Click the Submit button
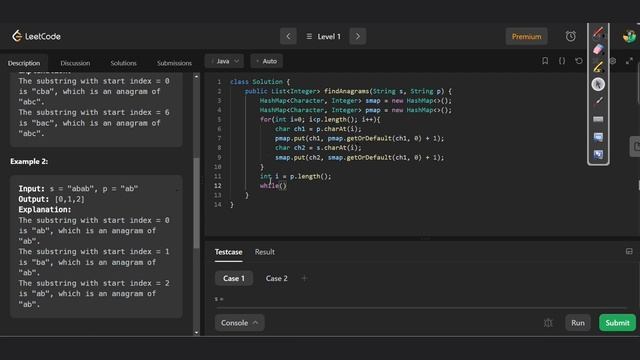Screen dimensions: 640x360 point(617,323)
